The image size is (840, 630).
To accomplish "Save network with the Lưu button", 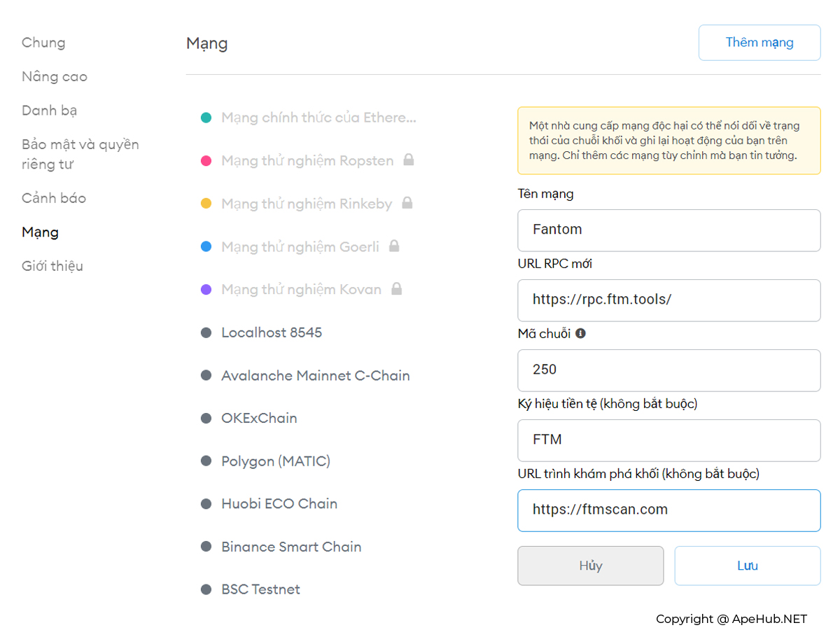I will click(747, 566).
